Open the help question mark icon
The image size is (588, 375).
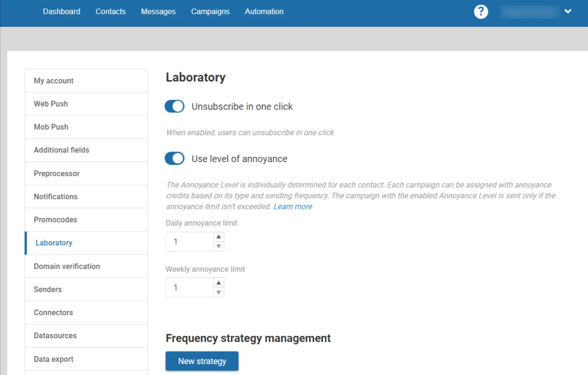click(x=481, y=12)
